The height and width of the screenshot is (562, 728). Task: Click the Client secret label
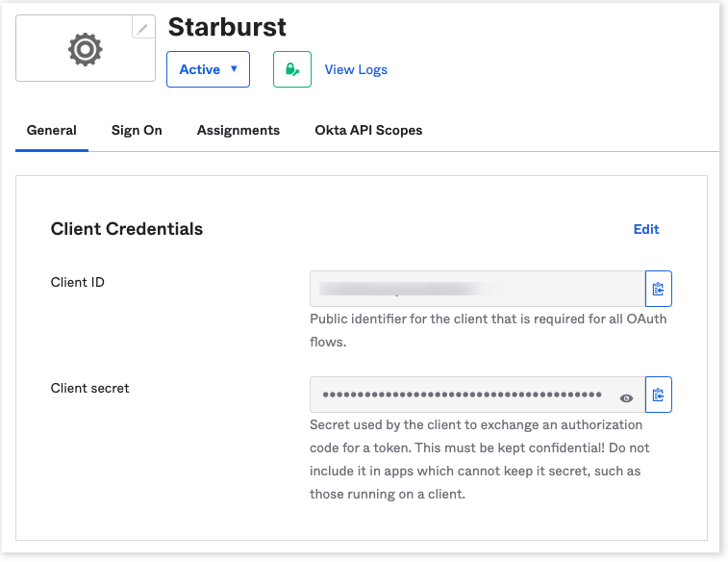click(x=89, y=389)
